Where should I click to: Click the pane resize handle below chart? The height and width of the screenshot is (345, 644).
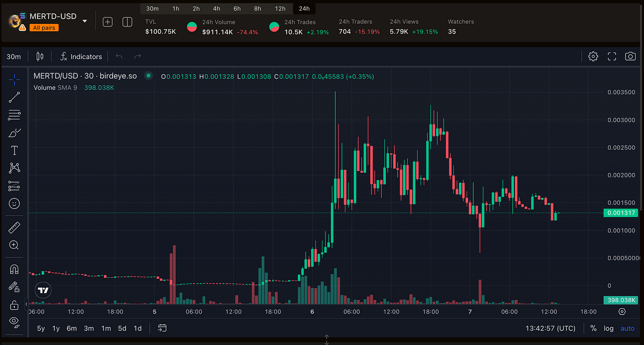326,339
